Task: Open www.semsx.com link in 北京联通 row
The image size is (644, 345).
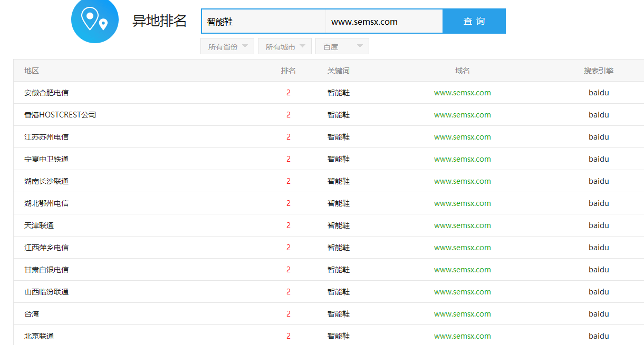Action: pyautogui.click(x=463, y=336)
